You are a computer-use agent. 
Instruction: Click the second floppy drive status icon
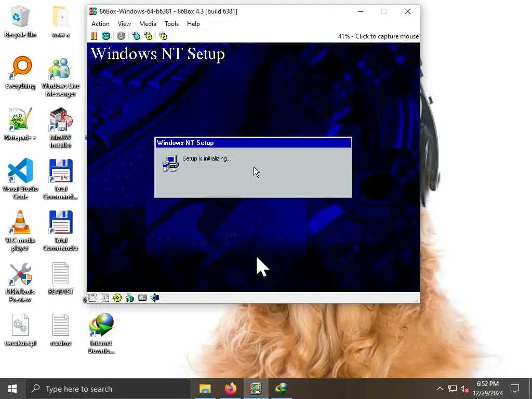click(105, 298)
